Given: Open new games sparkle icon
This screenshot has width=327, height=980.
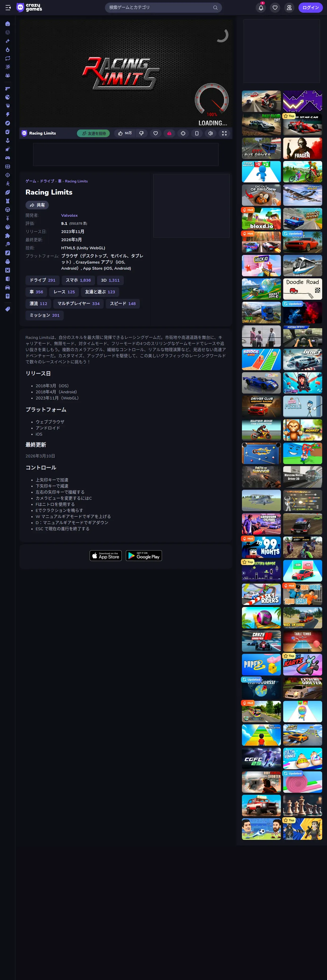Looking at the screenshot, I should coord(8,41).
